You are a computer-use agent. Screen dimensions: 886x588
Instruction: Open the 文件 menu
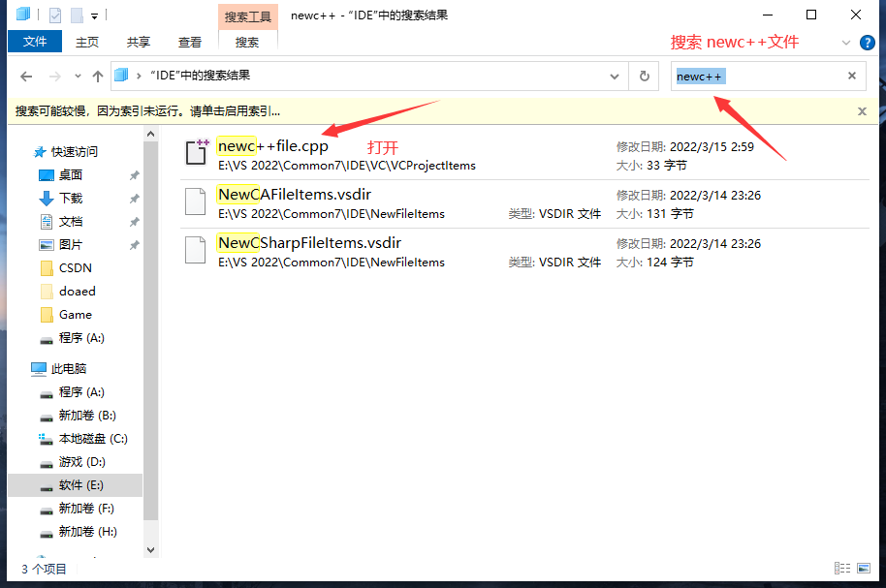(x=35, y=42)
